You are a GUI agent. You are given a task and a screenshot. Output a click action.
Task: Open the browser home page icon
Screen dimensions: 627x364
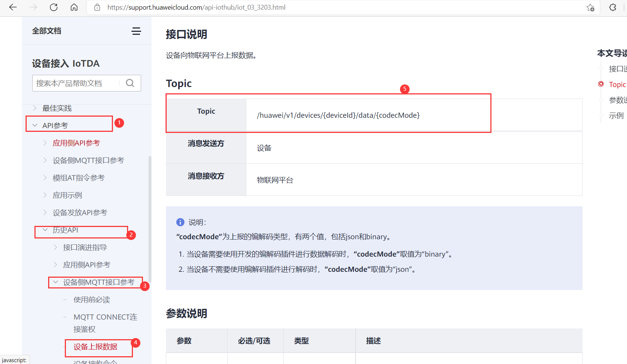74,7
